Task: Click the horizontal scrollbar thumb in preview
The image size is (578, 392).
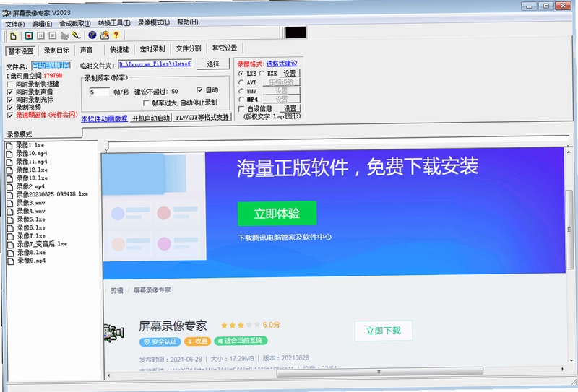Action: point(380,371)
